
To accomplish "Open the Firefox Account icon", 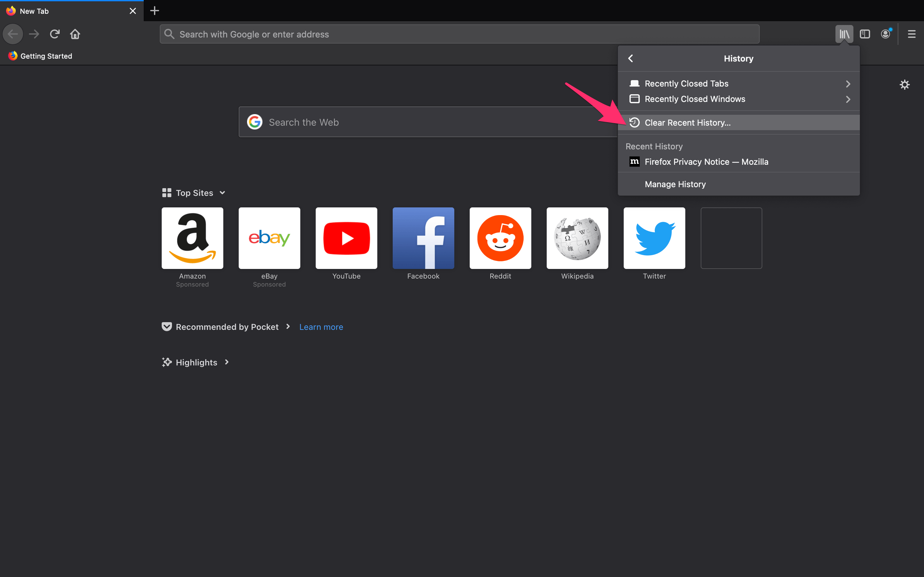I will point(886,34).
